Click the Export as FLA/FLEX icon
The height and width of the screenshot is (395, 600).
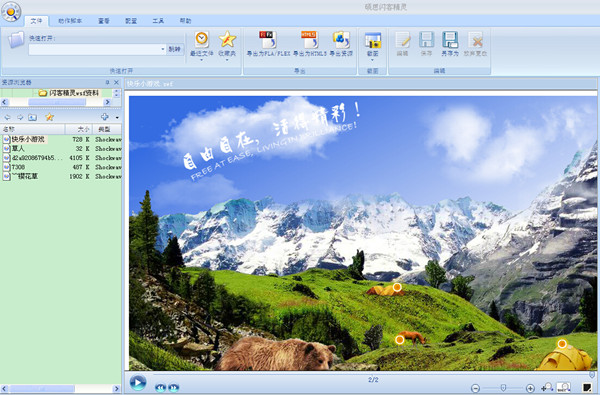click(x=268, y=40)
